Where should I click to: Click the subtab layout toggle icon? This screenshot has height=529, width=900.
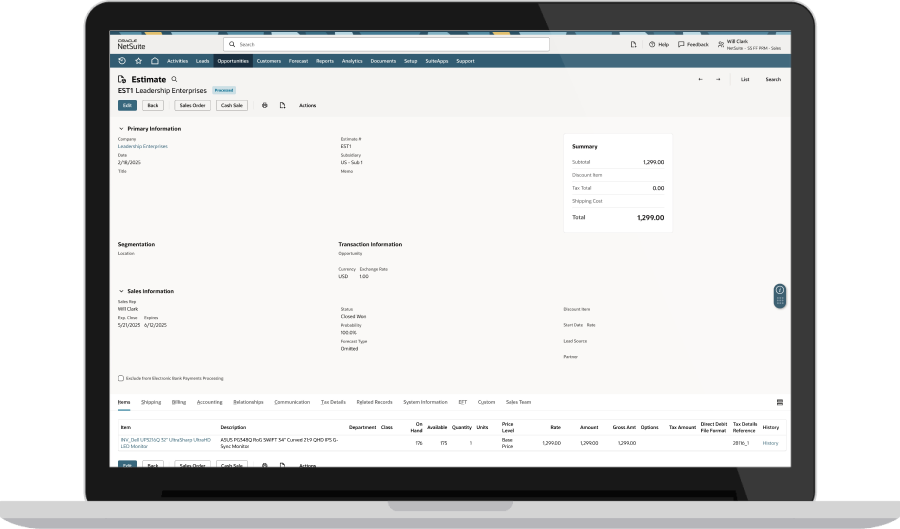click(x=779, y=402)
